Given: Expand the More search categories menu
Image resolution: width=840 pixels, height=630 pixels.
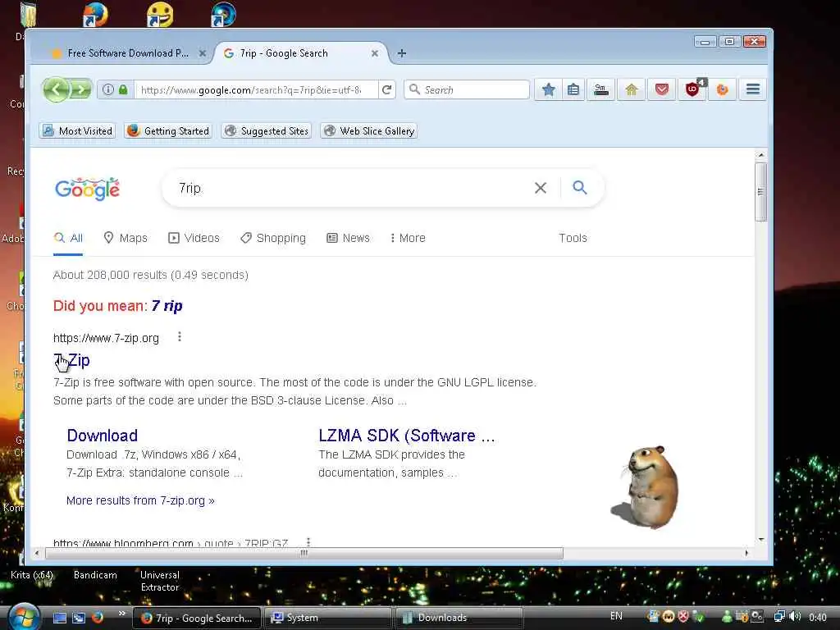Looking at the screenshot, I should click(x=408, y=238).
